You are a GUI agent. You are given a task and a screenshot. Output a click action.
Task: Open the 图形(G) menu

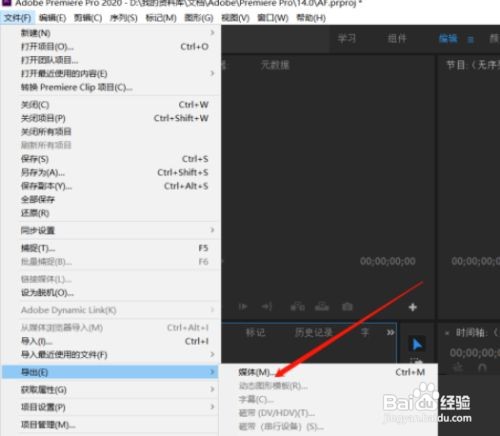coord(199,18)
